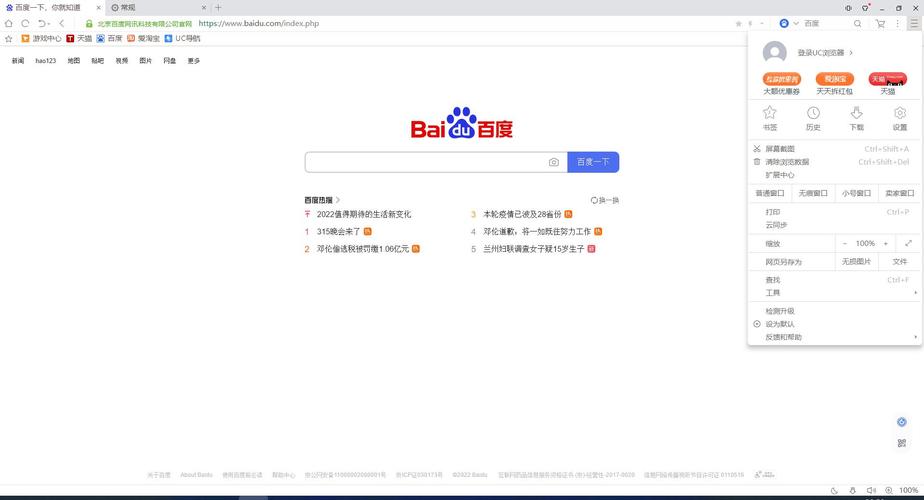The height and width of the screenshot is (500, 924).
Task: Open 大额优惠券 promo in menu
Action: [781, 84]
